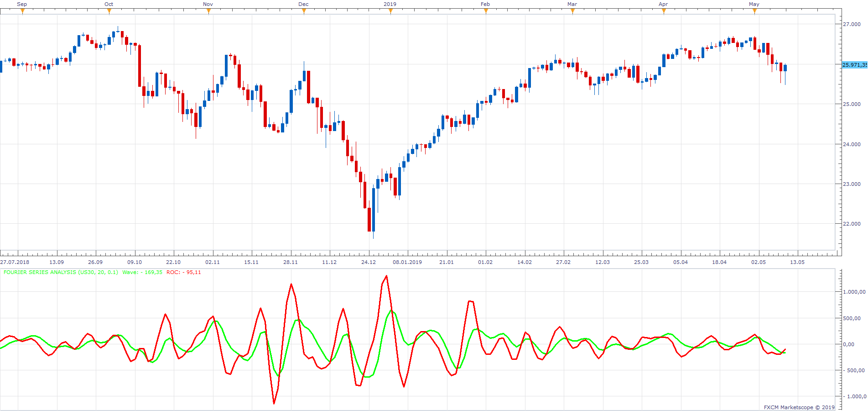The width and height of the screenshot is (868, 411).
Task: Click the negative 500,00 oscillator axis label
Action: tap(854, 370)
